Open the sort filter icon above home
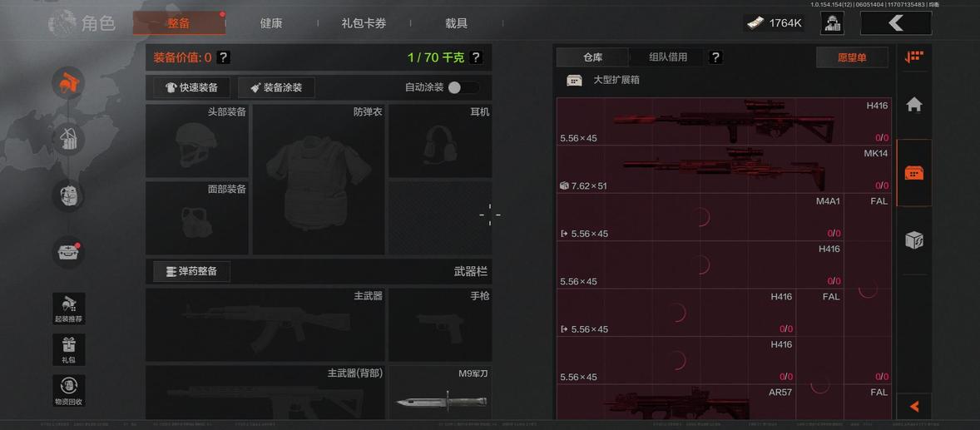Image resolution: width=980 pixels, height=430 pixels. tap(913, 57)
